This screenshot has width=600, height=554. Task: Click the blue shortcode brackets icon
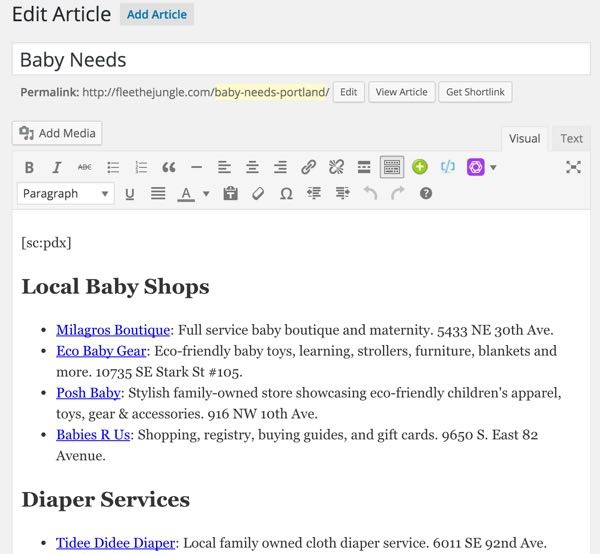coord(448,167)
